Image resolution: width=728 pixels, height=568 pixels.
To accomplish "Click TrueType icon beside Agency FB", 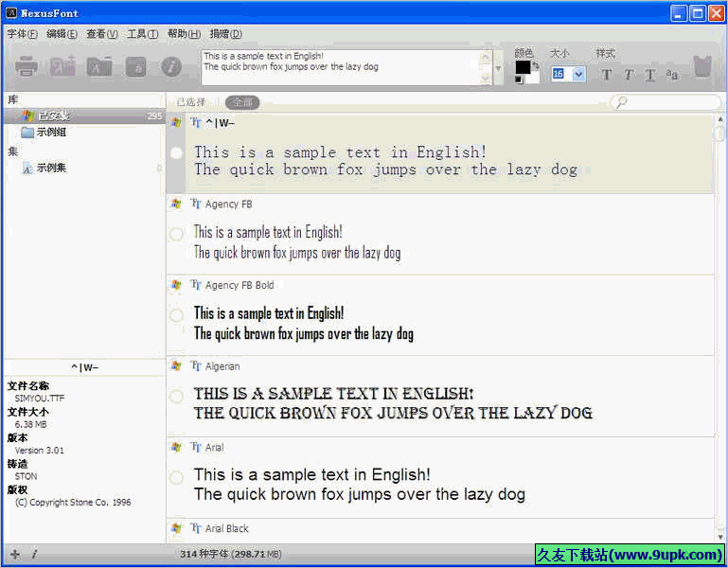I will 196,204.
